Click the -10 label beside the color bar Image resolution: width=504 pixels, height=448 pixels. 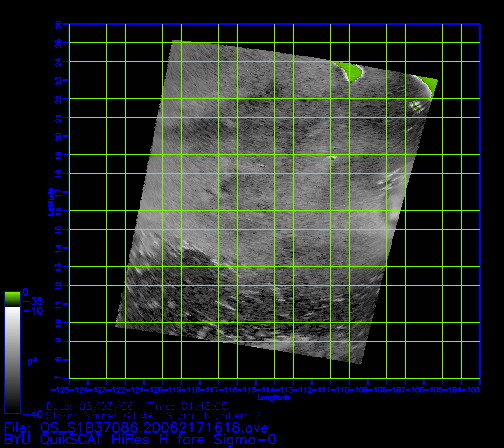[33, 311]
